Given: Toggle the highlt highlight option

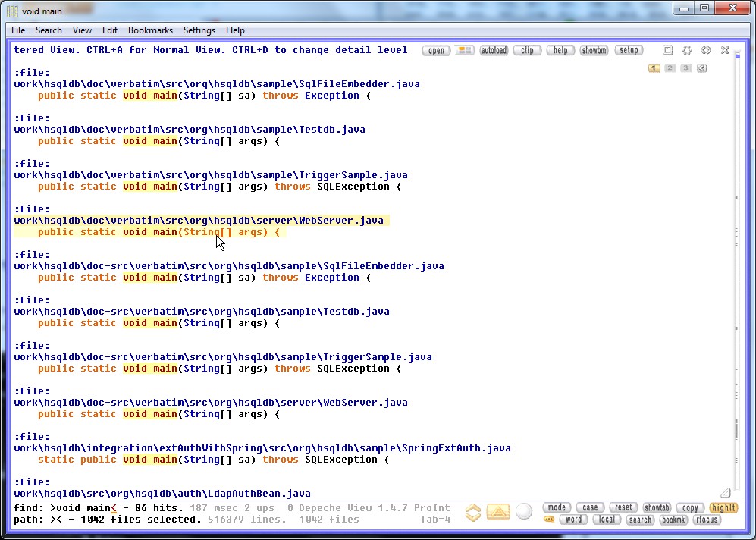Looking at the screenshot, I should (x=723, y=507).
